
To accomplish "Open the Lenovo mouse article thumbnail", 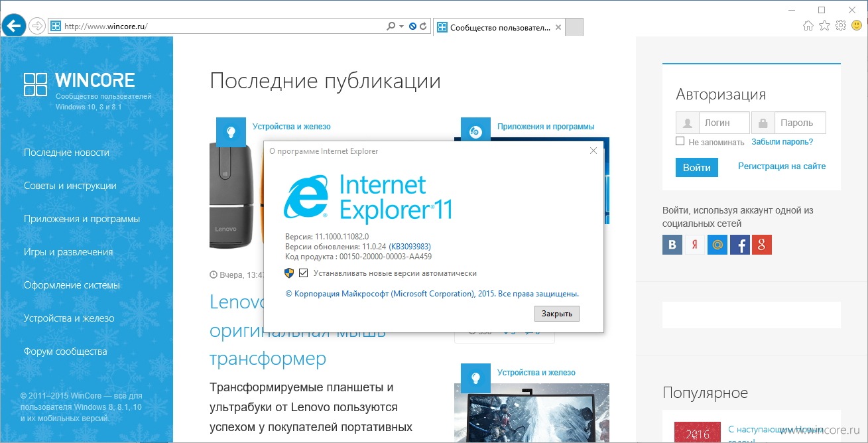I will 236,196.
